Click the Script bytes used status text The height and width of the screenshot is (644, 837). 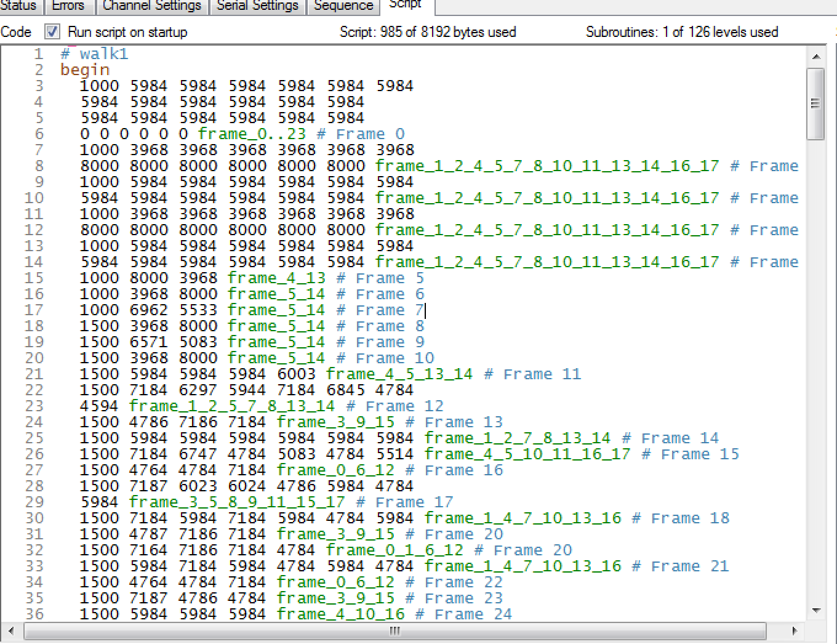[427, 33]
